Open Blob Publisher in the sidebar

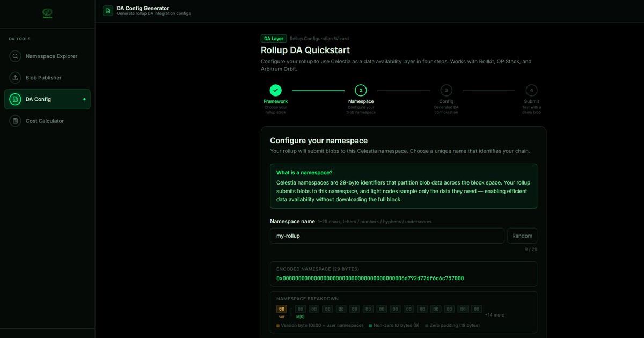pos(47,78)
